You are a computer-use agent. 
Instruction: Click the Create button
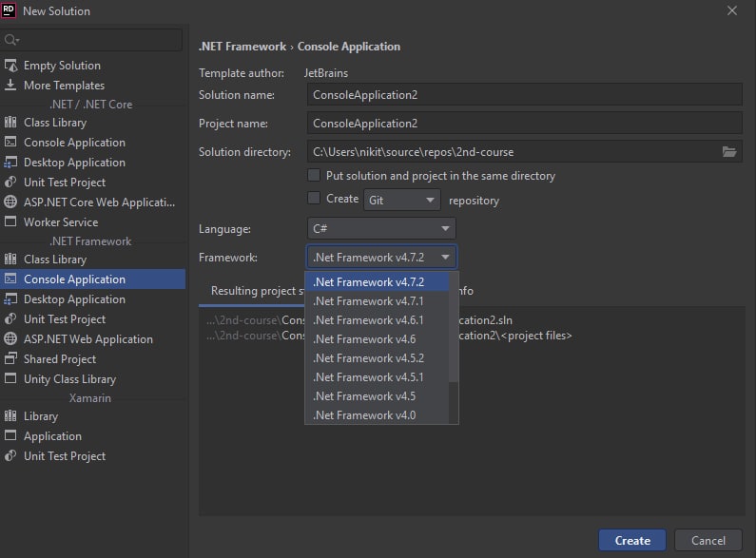click(x=632, y=540)
